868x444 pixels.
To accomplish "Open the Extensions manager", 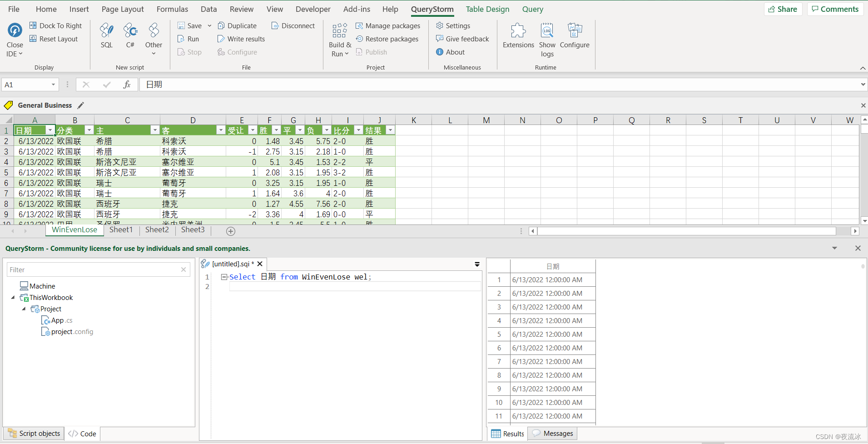I will [x=518, y=37].
